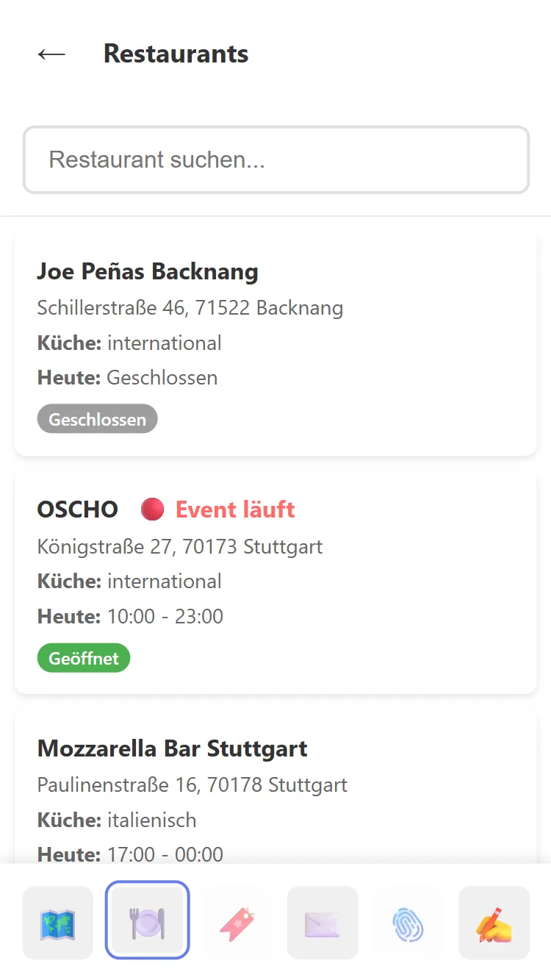Open the envelope messages icon
The width and height of the screenshot is (551, 980).
click(323, 923)
